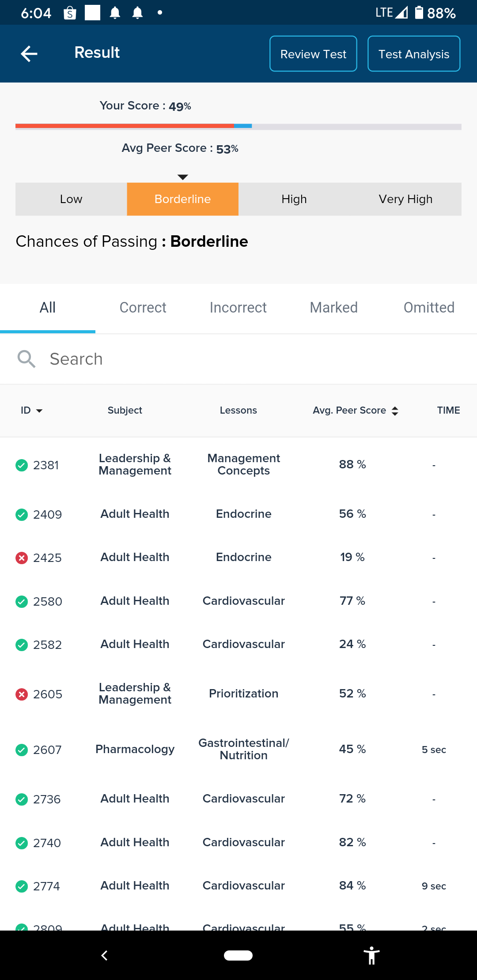Click Prioritization lesson cell
Viewport: 477px width, 980px height.
(244, 694)
